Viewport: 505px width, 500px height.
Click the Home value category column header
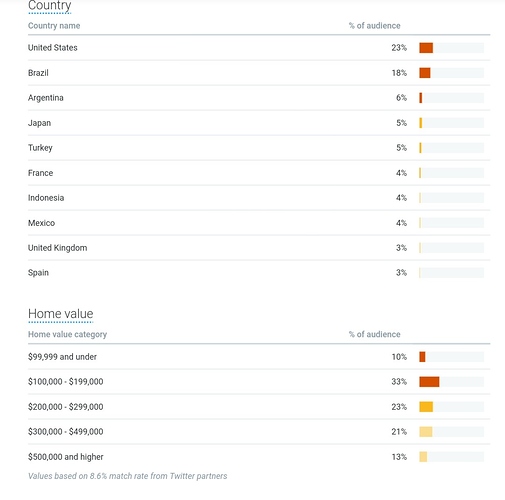tap(67, 334)
